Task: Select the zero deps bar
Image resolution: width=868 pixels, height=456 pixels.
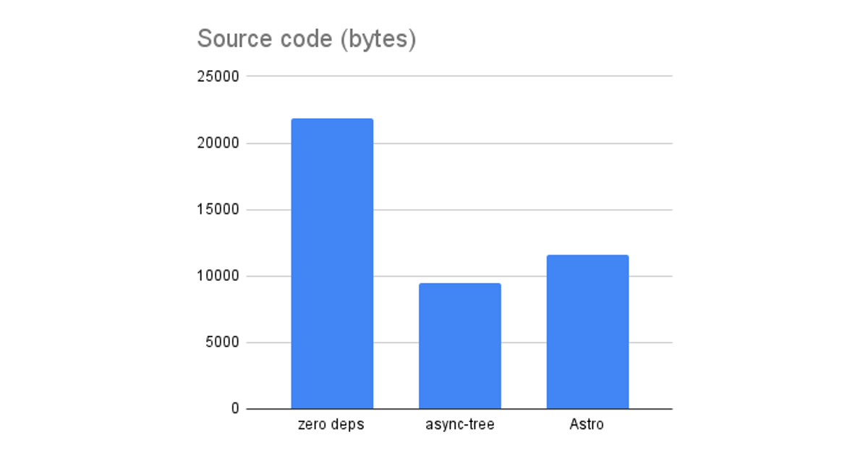Action: 332,263
